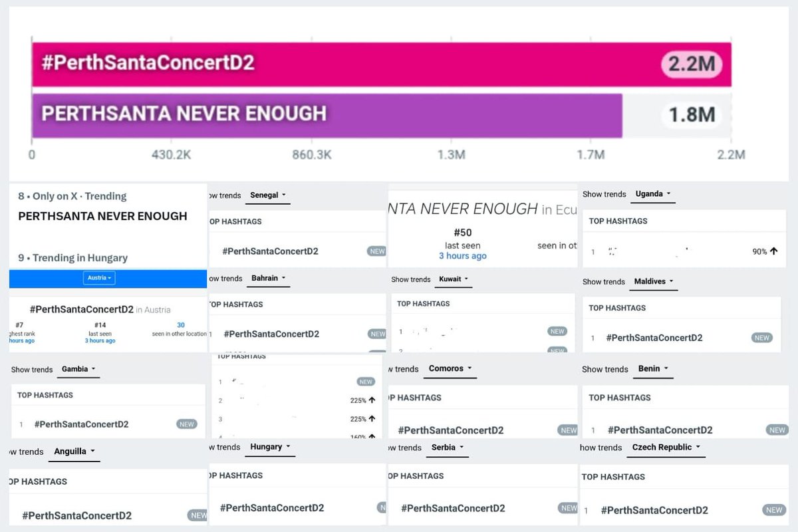Click the pink #PerthSantaConcertD2 chart bar

[x=381, y=65]
